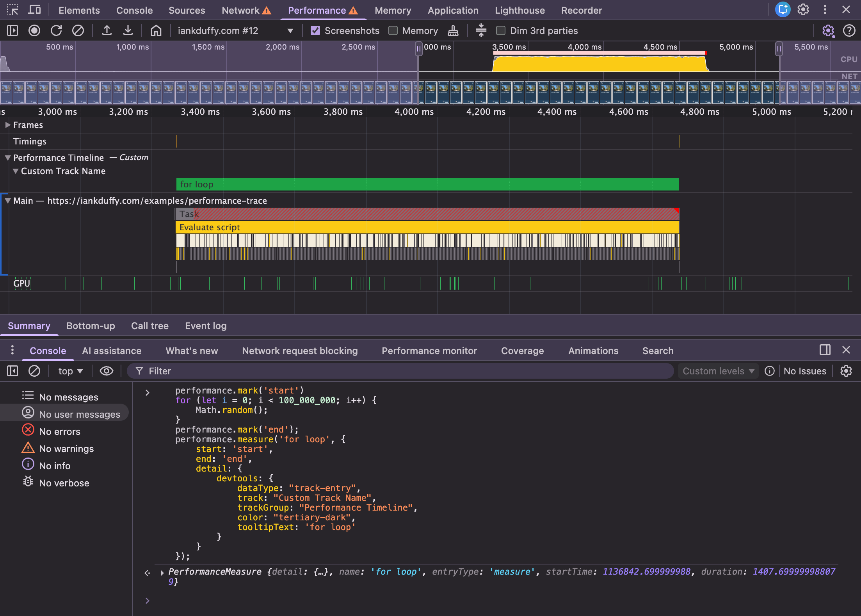Save the current performance profile

128,30
